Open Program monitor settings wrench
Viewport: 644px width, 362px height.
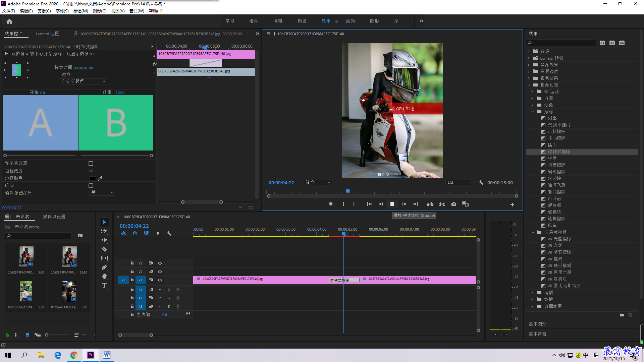tap(481, 183)
